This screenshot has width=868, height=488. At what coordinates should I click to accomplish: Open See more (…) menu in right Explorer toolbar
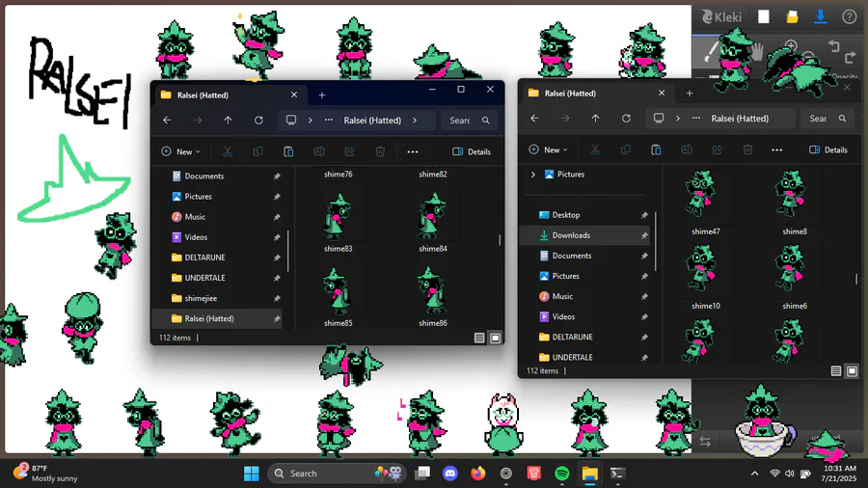click(x=777, y=149)
